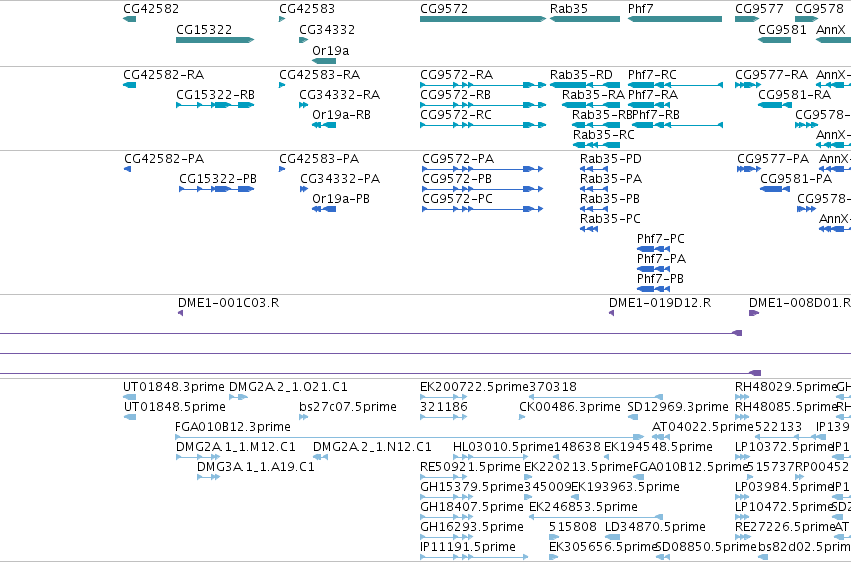
Task: Click the Or19a-RB transcript label
Action: (341, 114)
